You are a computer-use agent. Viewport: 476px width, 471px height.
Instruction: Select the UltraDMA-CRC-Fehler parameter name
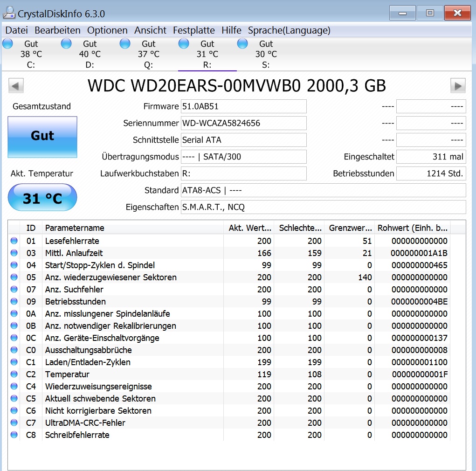click(85, 423)
